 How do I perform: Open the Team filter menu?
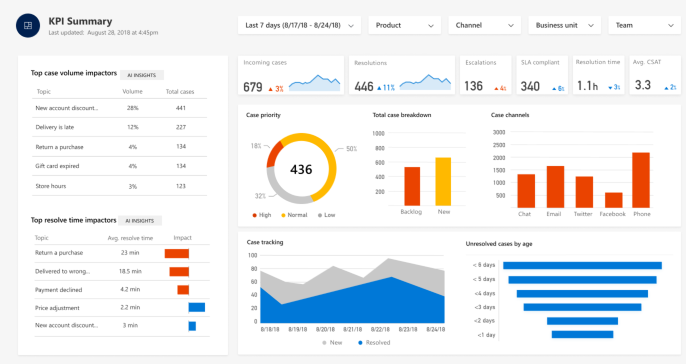pyautogui.click(x=645, y=25)
